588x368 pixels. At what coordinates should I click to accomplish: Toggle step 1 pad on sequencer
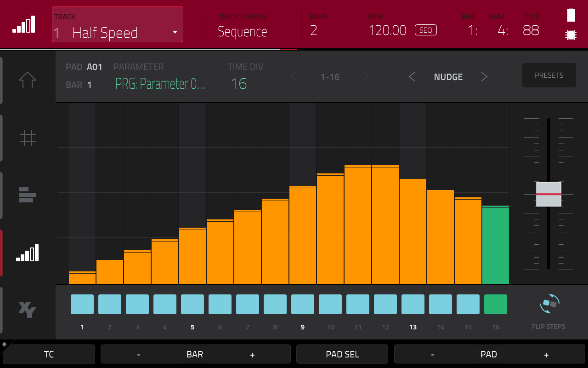point(82,305)
